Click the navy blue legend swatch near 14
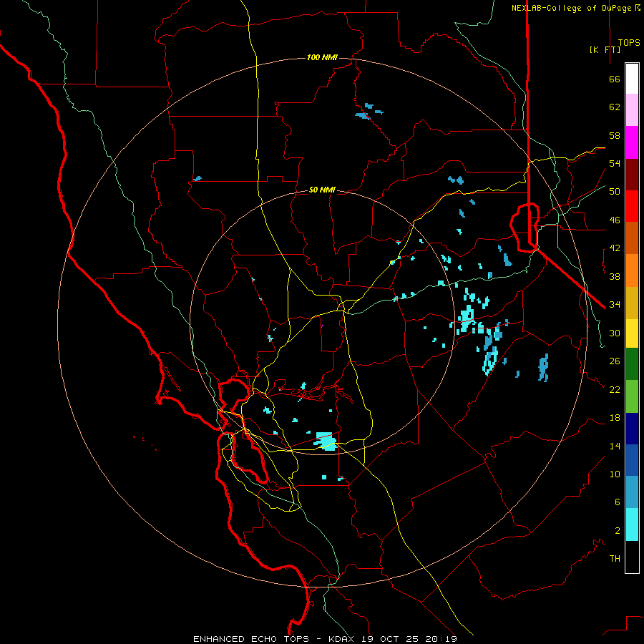 (x=632, y=429)
